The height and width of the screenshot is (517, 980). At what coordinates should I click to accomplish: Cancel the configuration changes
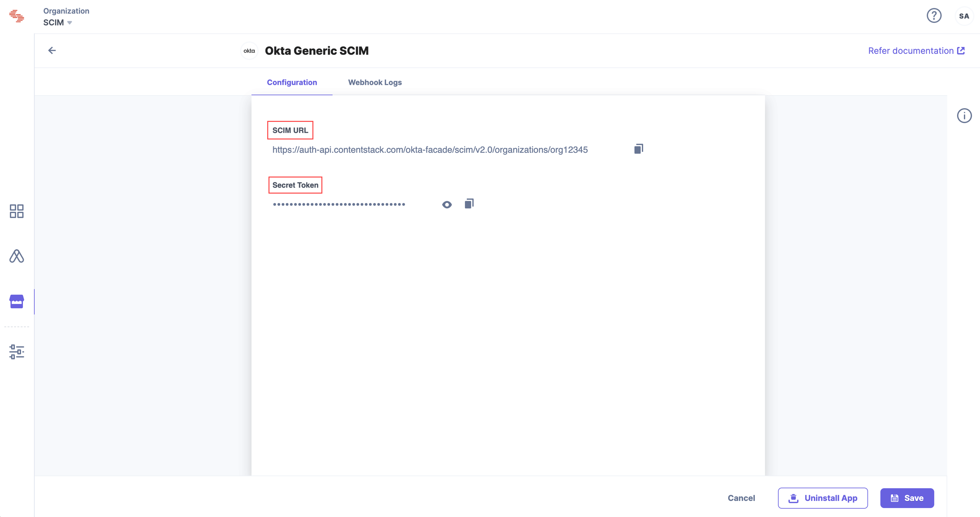(x=741, y=498)
